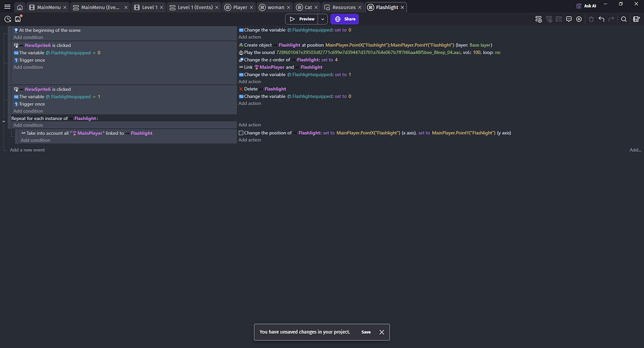
Task: Add a comment to events sheet
Action: click(x=569, y=19)
